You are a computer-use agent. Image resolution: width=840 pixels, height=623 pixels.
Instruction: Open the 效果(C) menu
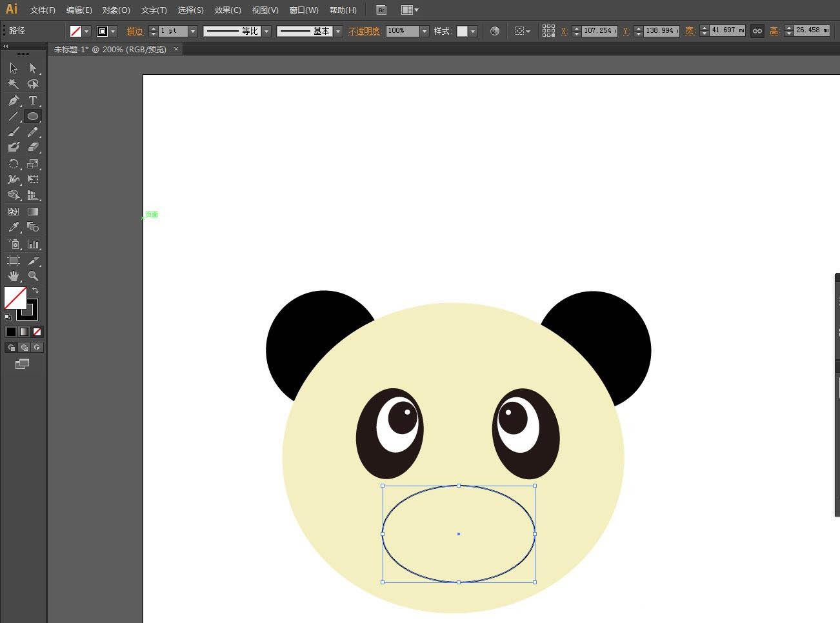click(227, 10)
